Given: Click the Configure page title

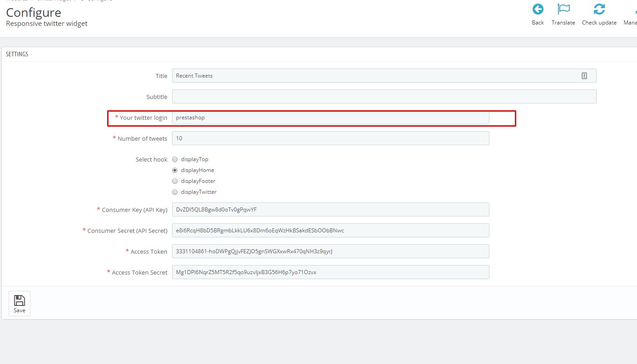Looking at the screenshot, I should pos(34,13).
